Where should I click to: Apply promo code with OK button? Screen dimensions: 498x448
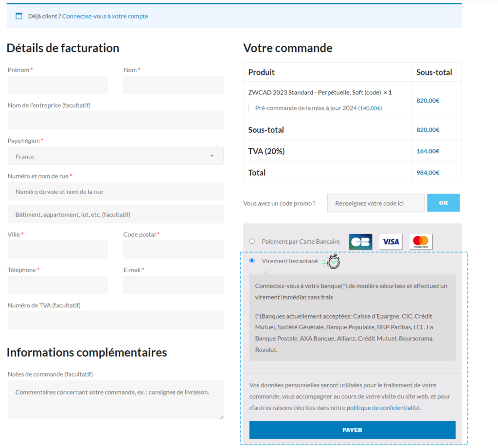443,203
